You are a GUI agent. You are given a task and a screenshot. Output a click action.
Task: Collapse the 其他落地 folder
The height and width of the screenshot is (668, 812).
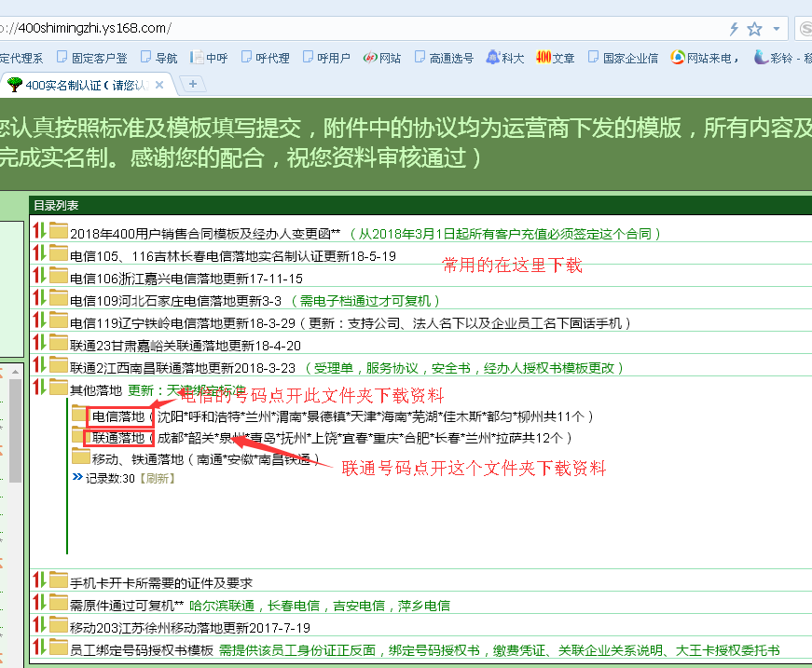(x=39, y=389)
